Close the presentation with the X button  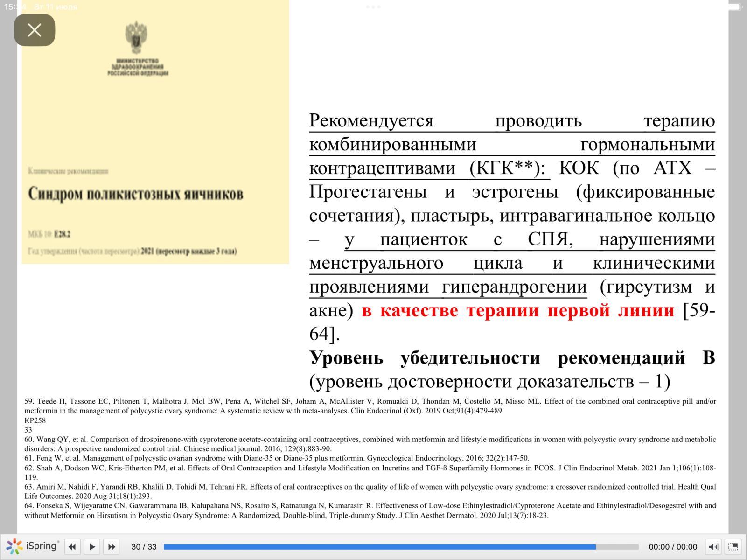coord(35,30)
